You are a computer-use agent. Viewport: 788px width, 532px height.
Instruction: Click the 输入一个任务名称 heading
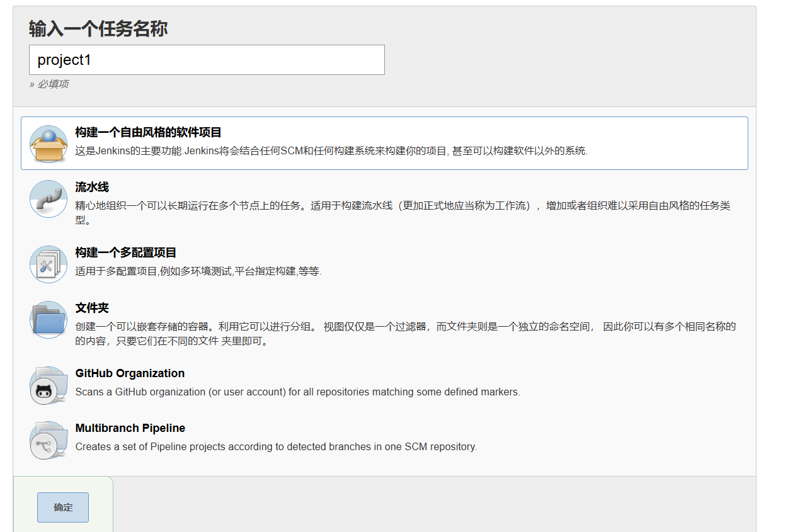pos(98,29)
